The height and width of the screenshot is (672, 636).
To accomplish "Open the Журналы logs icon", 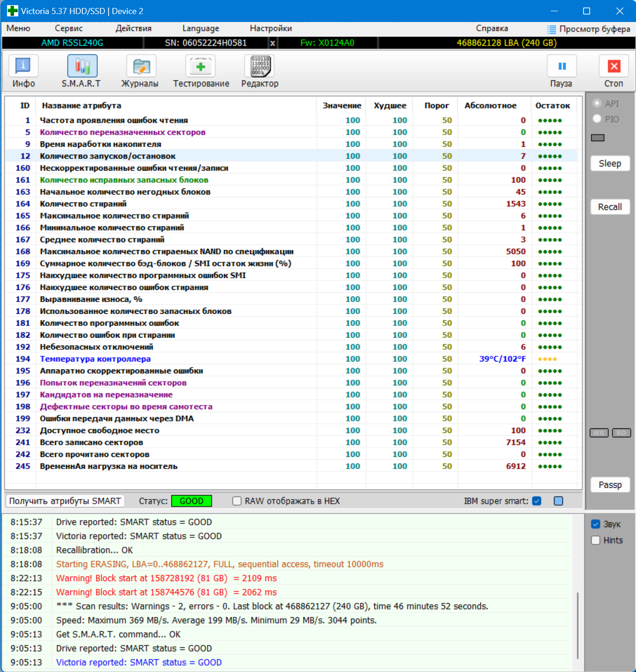I will (x=141, y=66).
